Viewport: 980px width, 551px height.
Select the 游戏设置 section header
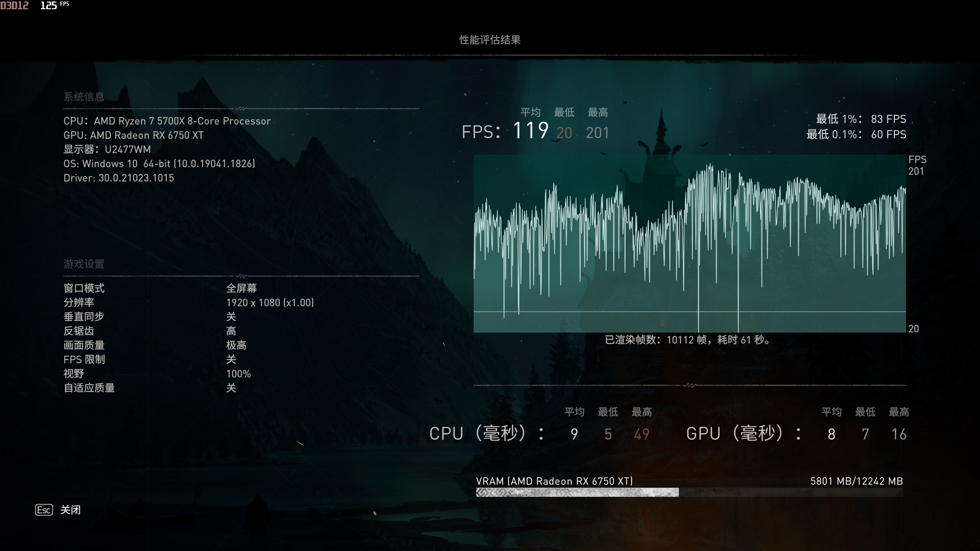[84, 264]
